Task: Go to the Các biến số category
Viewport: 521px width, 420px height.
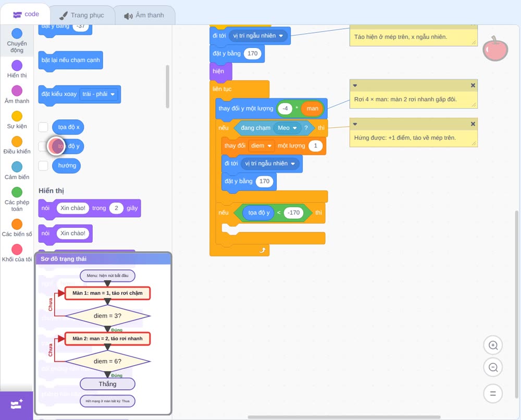Action: click(17, 228)
